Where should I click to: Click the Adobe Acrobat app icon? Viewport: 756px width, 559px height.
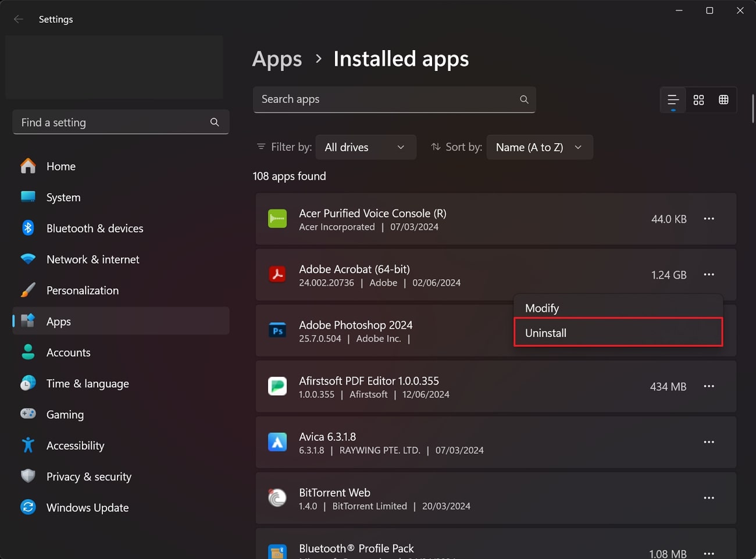(x=277, y=275)
